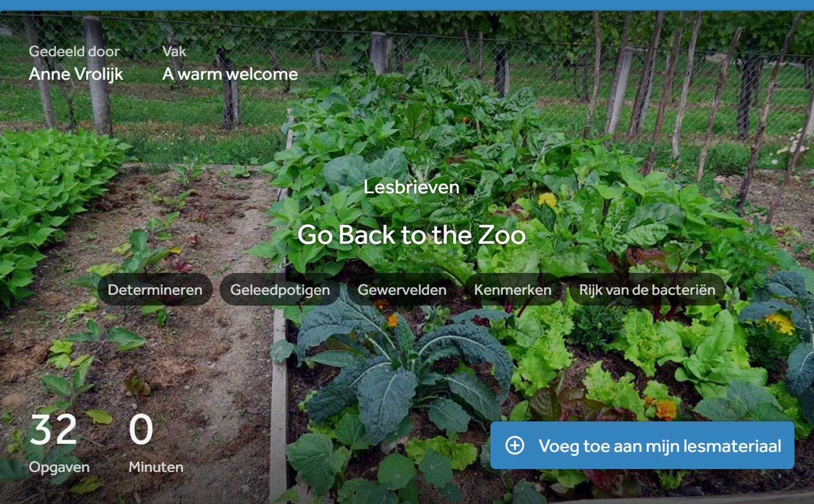Click the blue header bar at top
Screen dimensions: 814x504
click(407, 5)
